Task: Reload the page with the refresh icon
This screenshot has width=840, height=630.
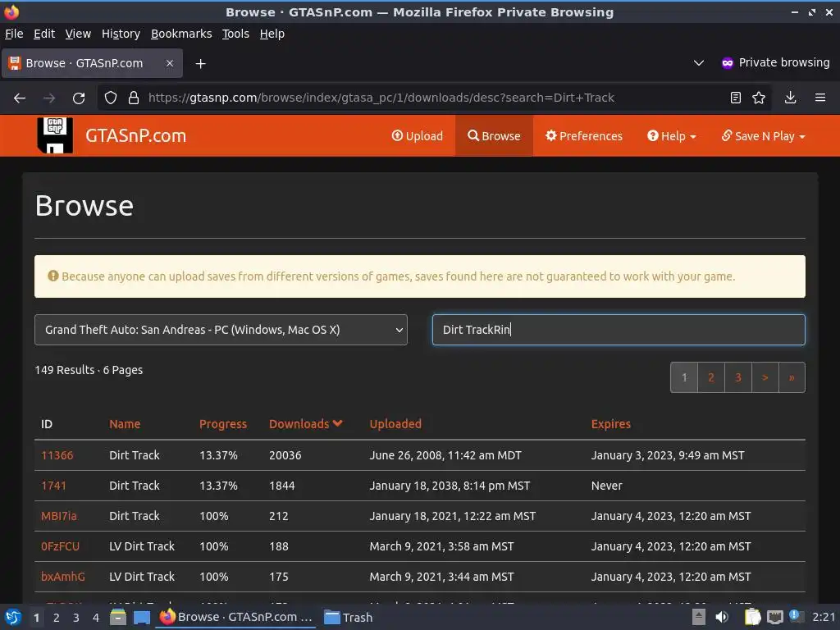Action: pyautogui.click(x=79, y=98)
